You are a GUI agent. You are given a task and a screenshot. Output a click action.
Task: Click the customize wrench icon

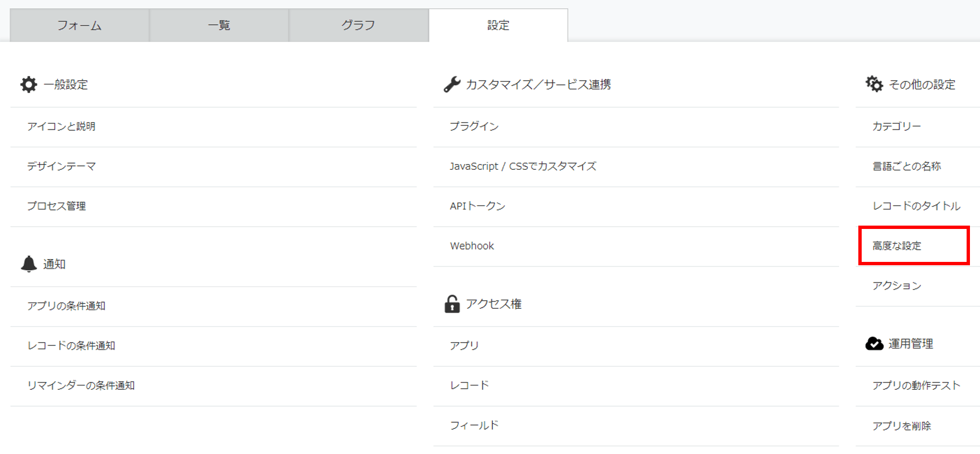tap(451, 84)
